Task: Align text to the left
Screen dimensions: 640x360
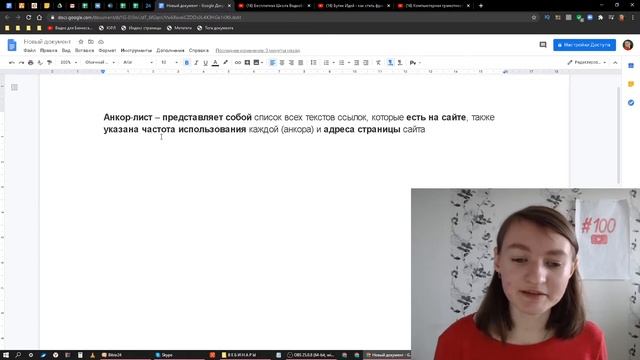Action: 272,62
